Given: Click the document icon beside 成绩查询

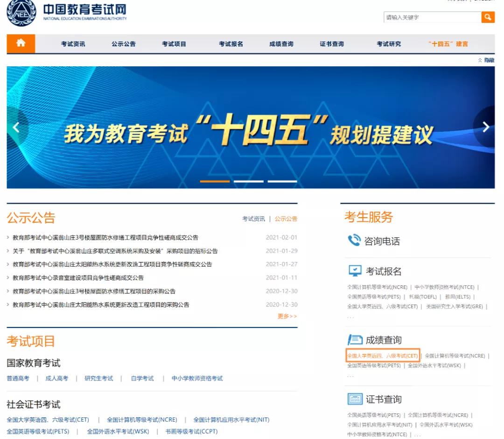Looking at the screenshot, I should pyautogui.click(x=354, y=340).
